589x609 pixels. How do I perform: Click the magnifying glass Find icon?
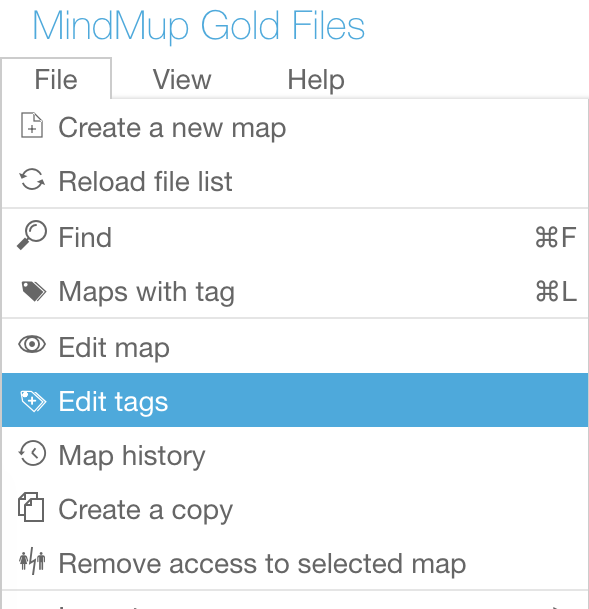click(x=32, y=235)
